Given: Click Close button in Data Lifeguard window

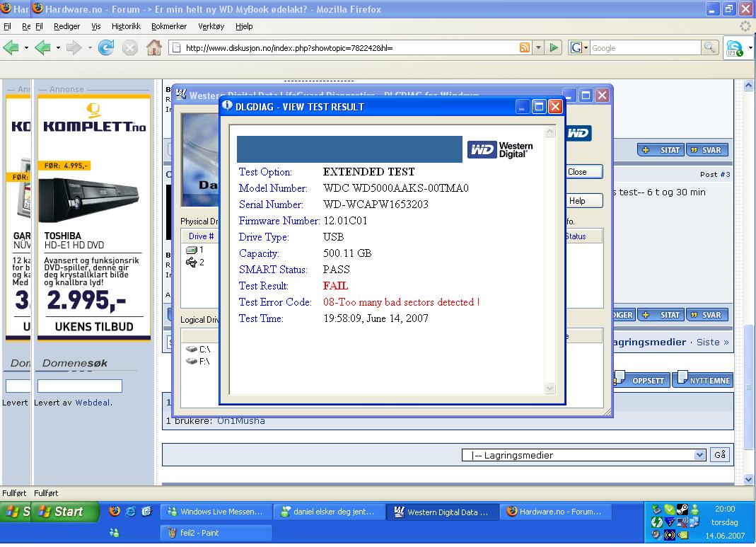Looking at the screenshot, I should coord(584,172).
